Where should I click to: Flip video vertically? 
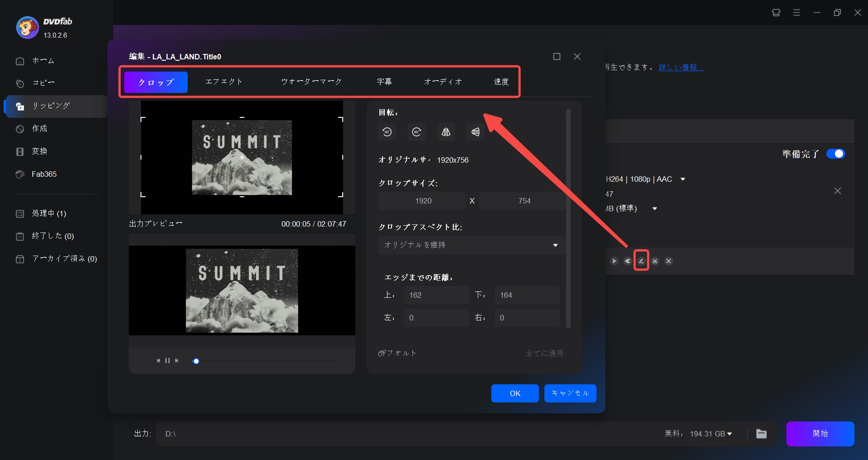pyautogui.click(x=475, y=132)
